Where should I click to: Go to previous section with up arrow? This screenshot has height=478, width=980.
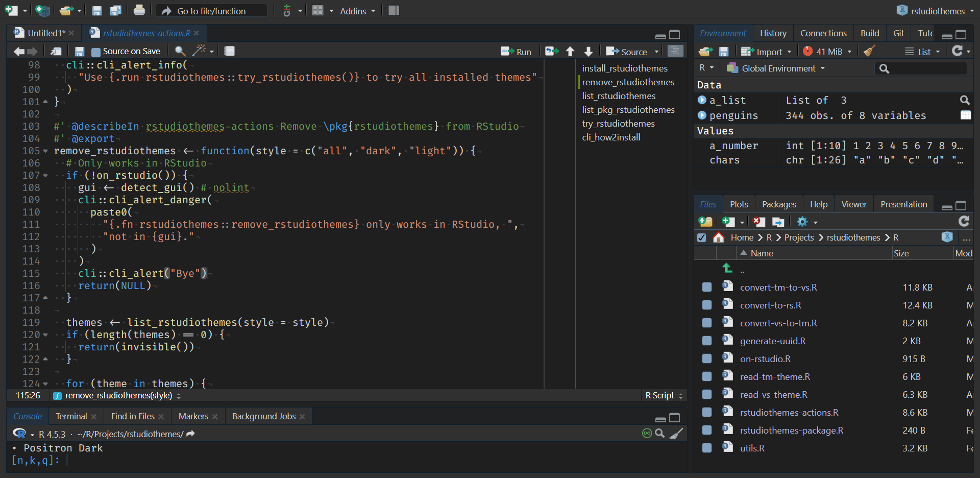570,51
